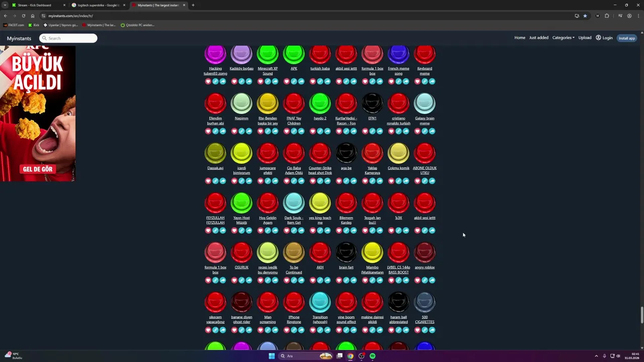Image resolution: width=644 pixels, height=362 pixels.
Task: Play the brown To be Continued button
Action: (x=294, y=252)
